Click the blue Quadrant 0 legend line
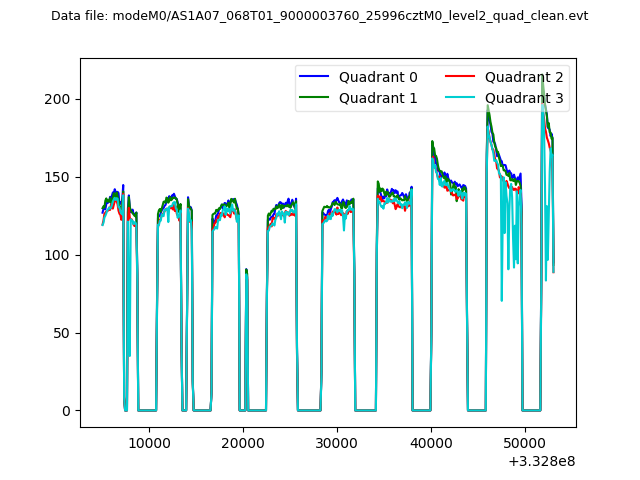This screenshot has width=640, height=480. click(315, 77)
